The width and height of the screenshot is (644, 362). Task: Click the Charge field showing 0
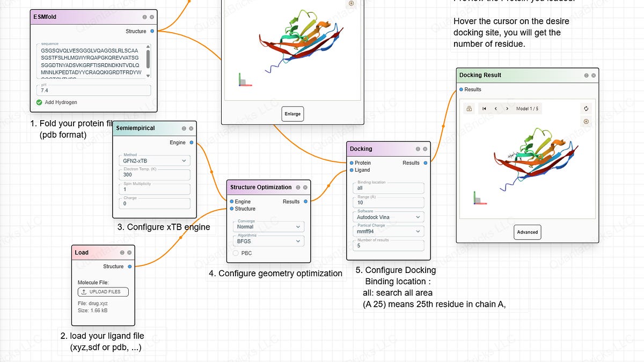point(155,204)
